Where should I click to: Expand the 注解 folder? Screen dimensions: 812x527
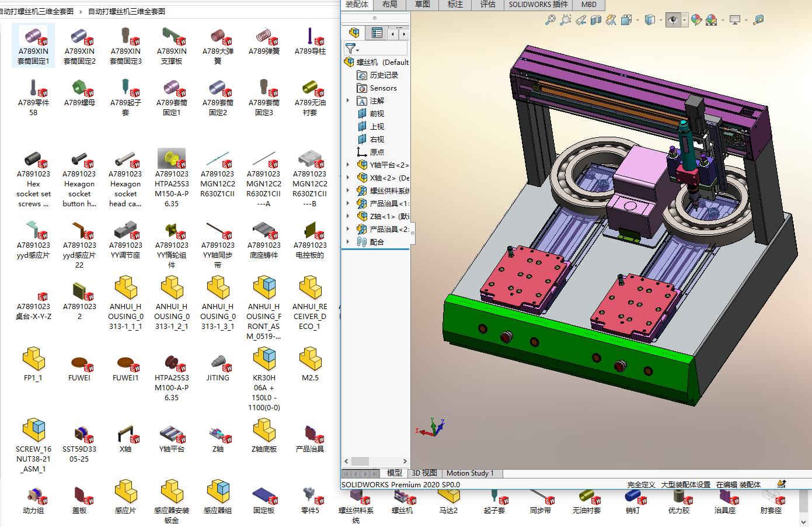tap(348, 100)
